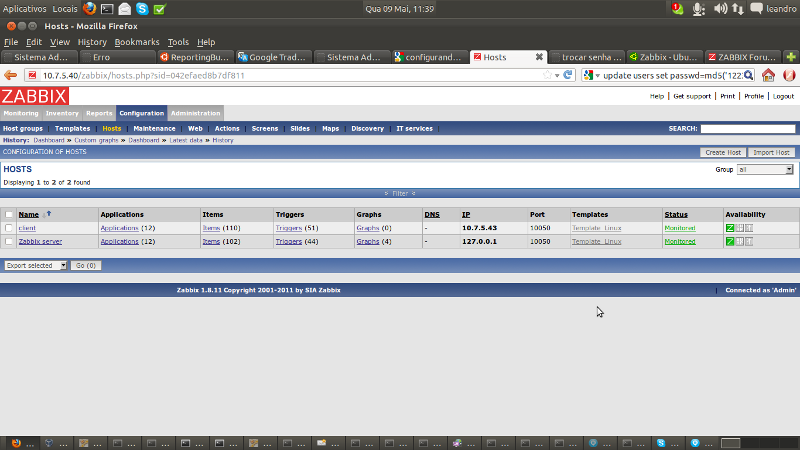Screen dimensions: 800x450
Task: Click the microphone indicator icon
Action: [698, 9]
